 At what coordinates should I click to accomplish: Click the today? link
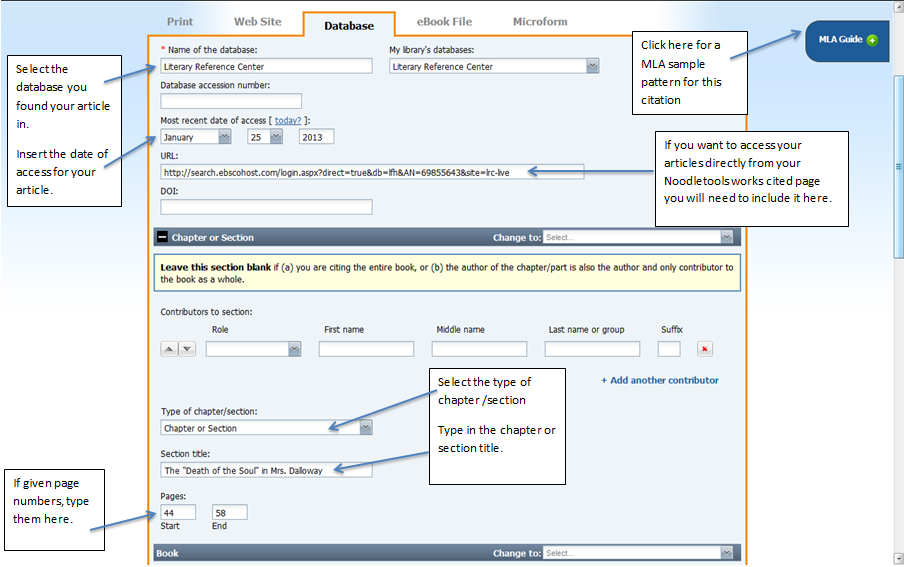[288, 121]
